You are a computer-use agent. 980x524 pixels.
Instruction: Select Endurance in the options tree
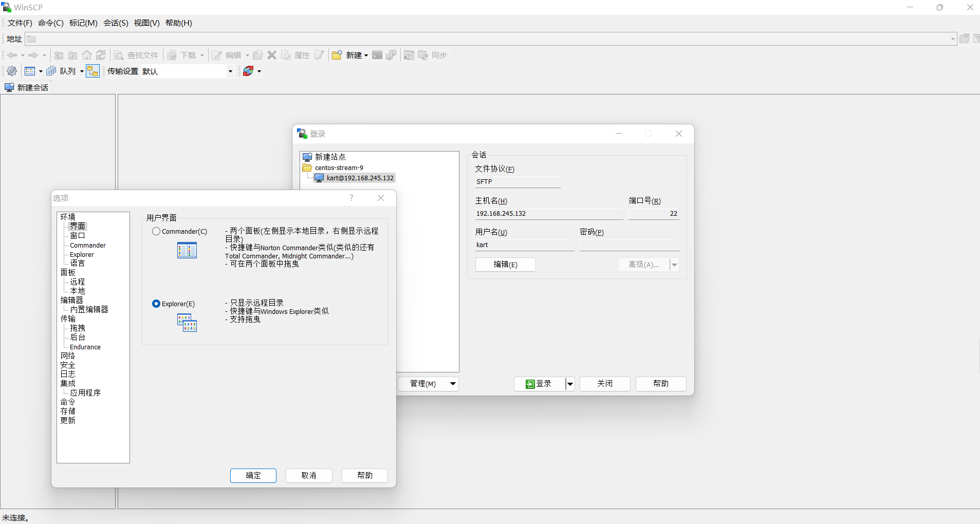(85, 347)
